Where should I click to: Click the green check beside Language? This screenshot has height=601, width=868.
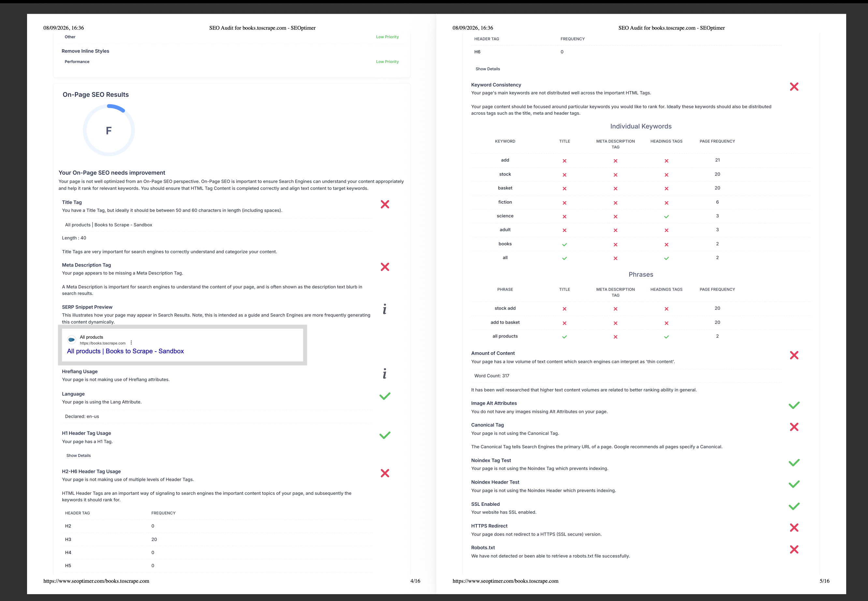point(385,396)
